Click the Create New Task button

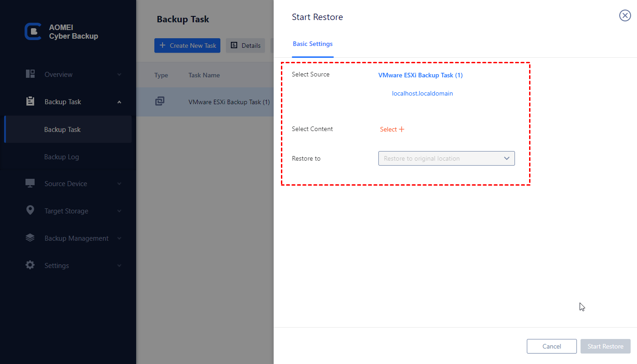187,45
